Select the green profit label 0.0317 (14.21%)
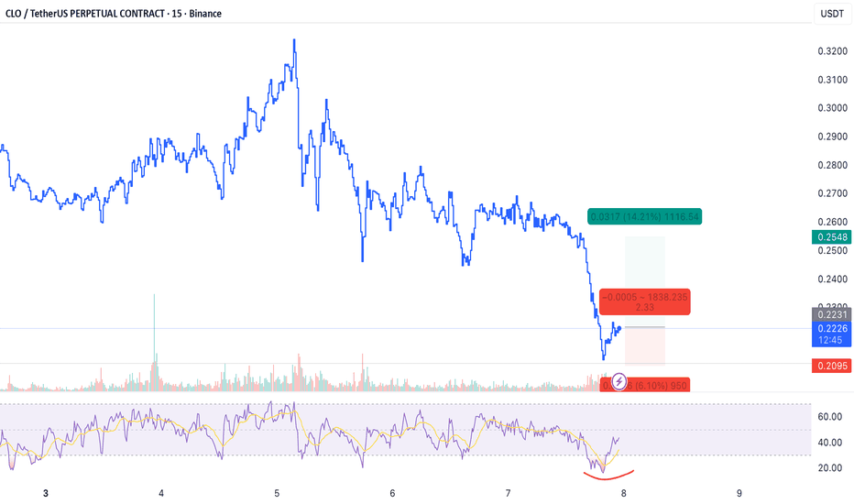854x504 pixels. coord(644,217)
